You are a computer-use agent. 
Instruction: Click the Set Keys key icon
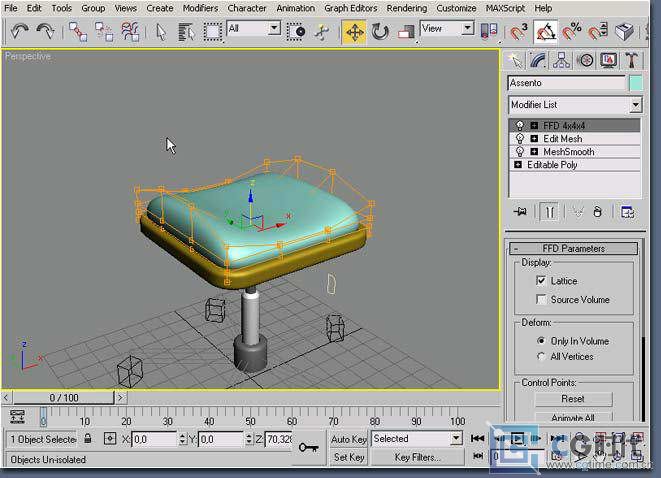tap(309, 448)
